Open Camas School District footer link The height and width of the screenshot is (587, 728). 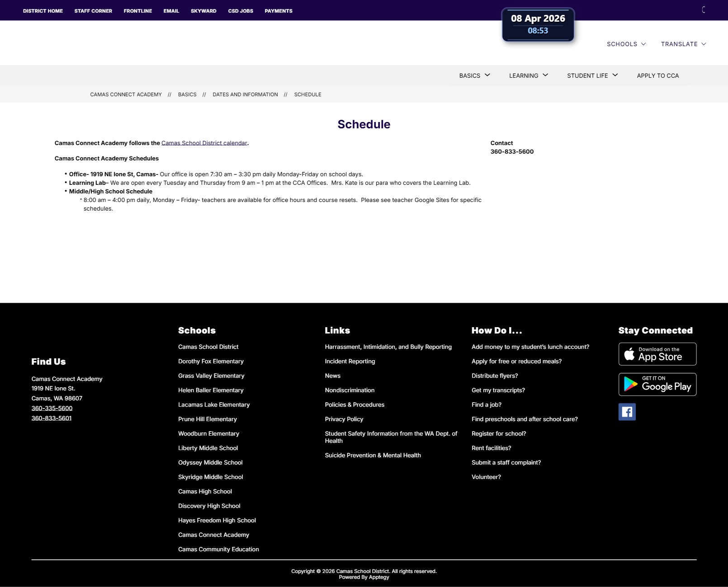208,347
